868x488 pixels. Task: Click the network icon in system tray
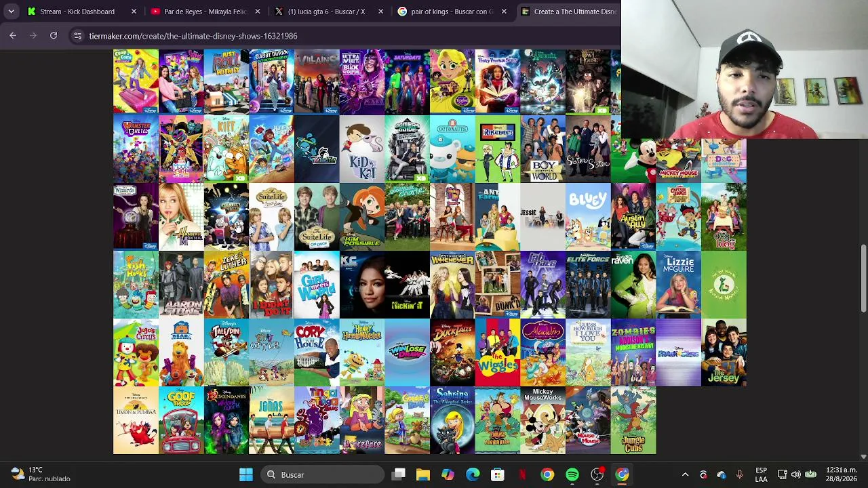tap(782, 474)
